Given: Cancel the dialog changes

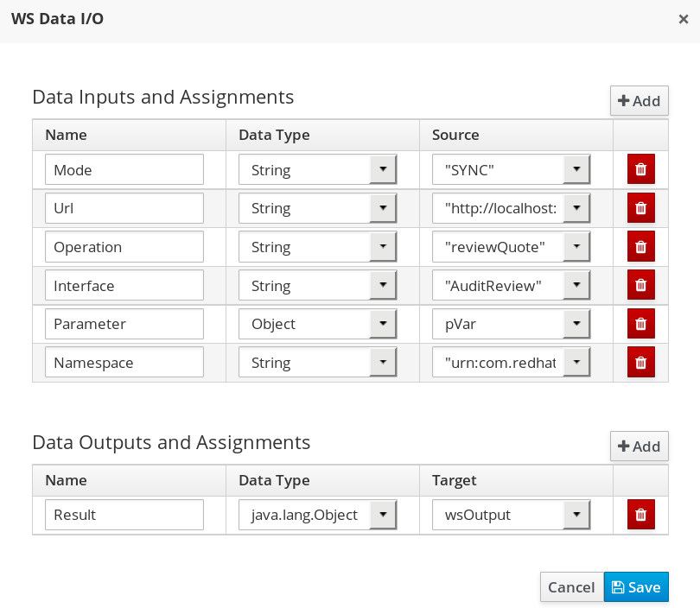Looking at the screenshot, I should pyautogui.click(x=571, y=587).
